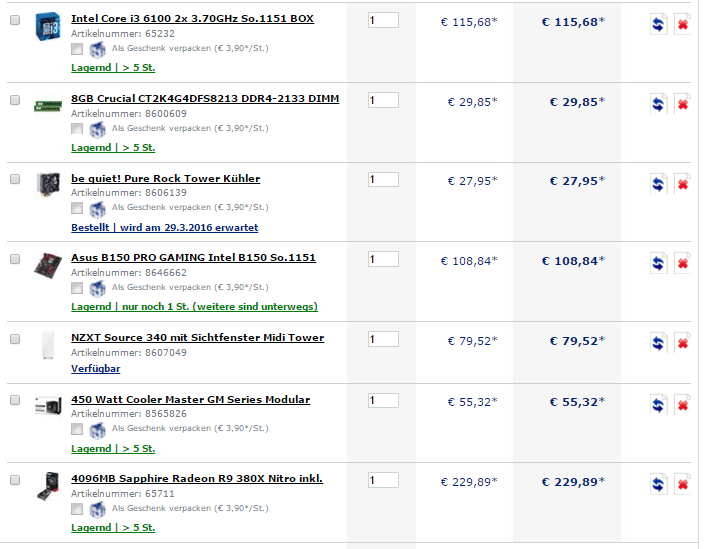Click quantity field for Asus B150 PRO GAMING
This screenshot has height=549, width=708.
[383, 259]
